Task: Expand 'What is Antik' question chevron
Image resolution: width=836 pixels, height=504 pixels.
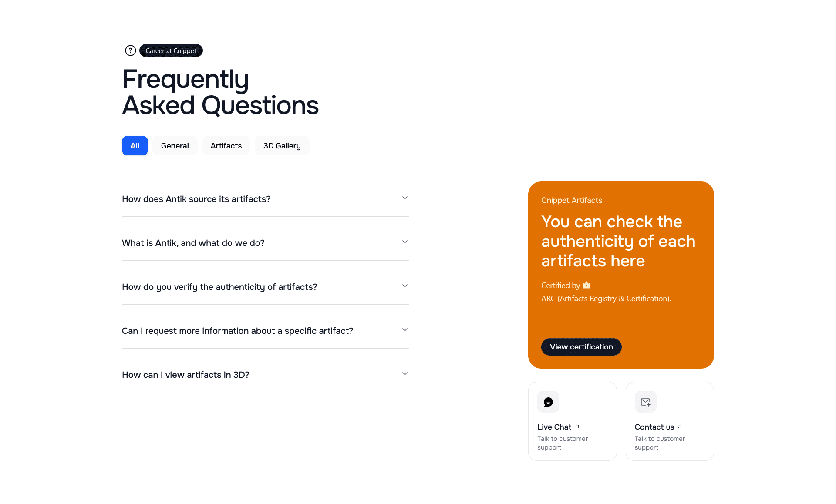Action: pos(405,242)
